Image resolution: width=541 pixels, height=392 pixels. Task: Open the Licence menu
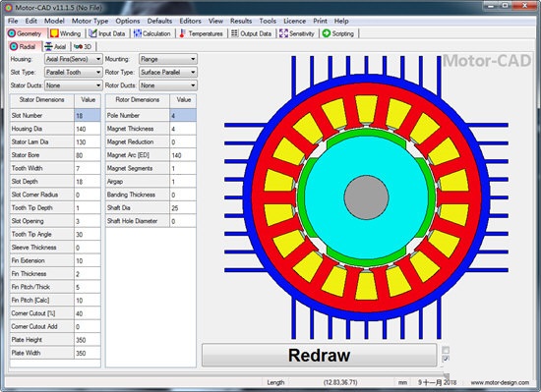[294, 21]
